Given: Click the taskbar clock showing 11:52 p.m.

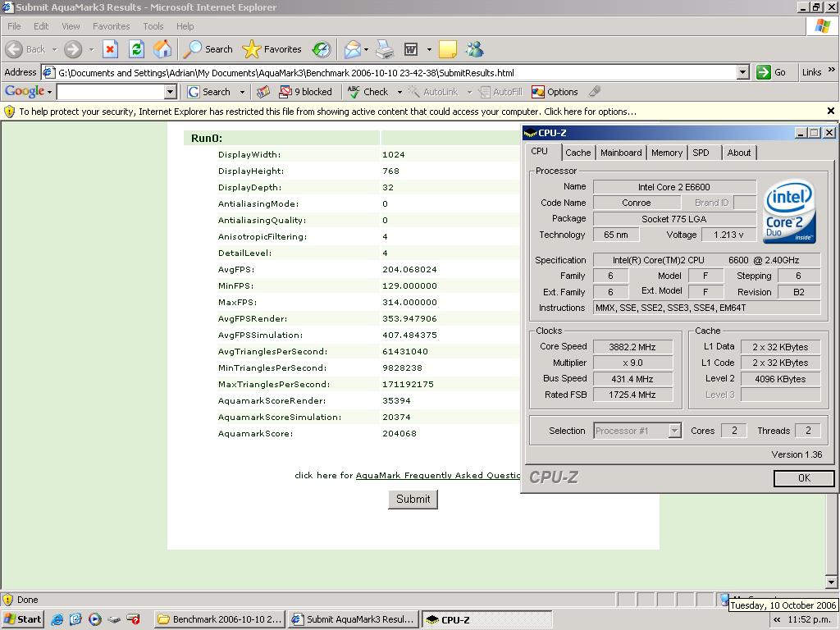Looking at the screenshot, I should [x=810, y=620].
